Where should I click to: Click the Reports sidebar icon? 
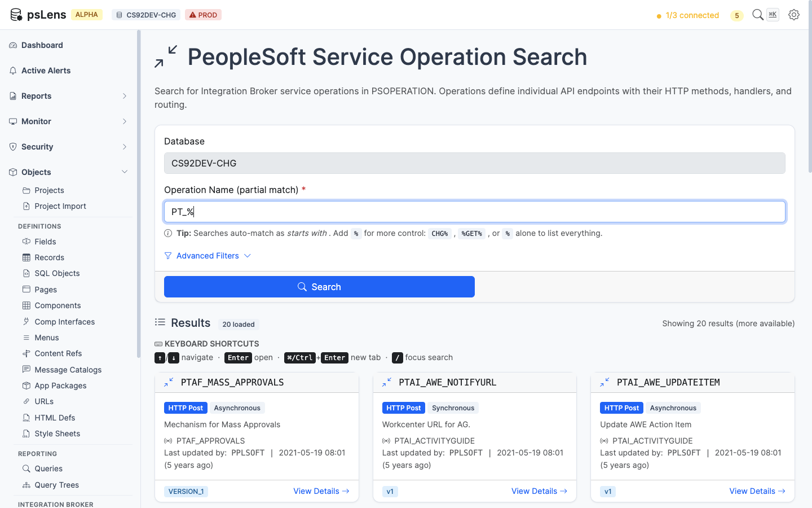[13, 96]
